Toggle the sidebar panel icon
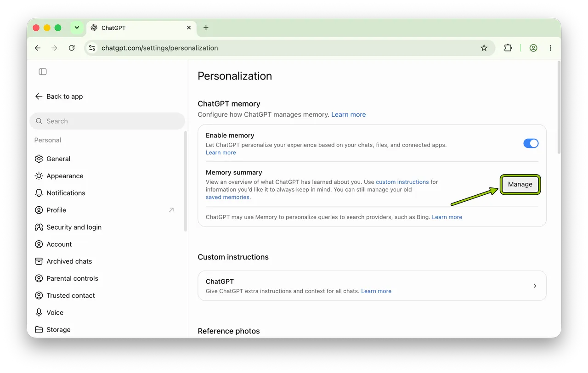Screen dimensions: 588x373 click(43, 72)
